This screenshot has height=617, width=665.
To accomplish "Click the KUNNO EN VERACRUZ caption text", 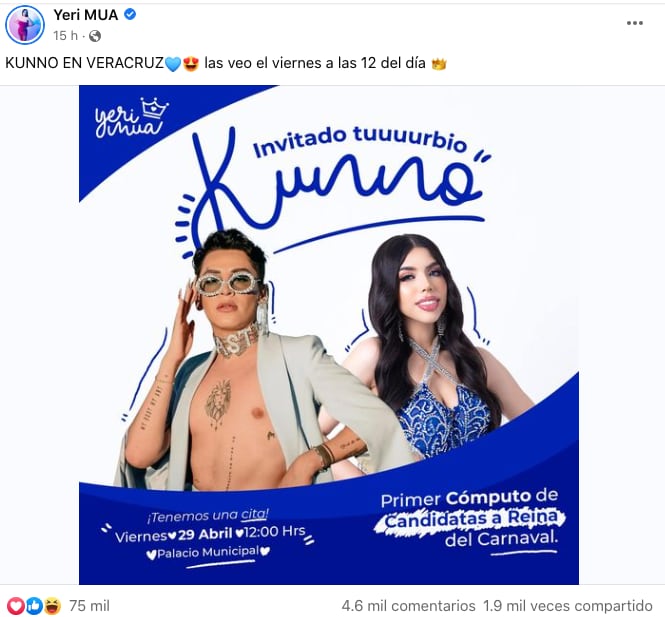I will [84, 63].
